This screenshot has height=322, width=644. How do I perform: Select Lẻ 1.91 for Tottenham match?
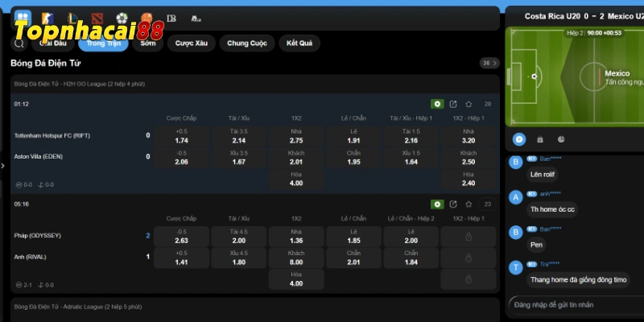pyautogui.click(x=353, y=136)
